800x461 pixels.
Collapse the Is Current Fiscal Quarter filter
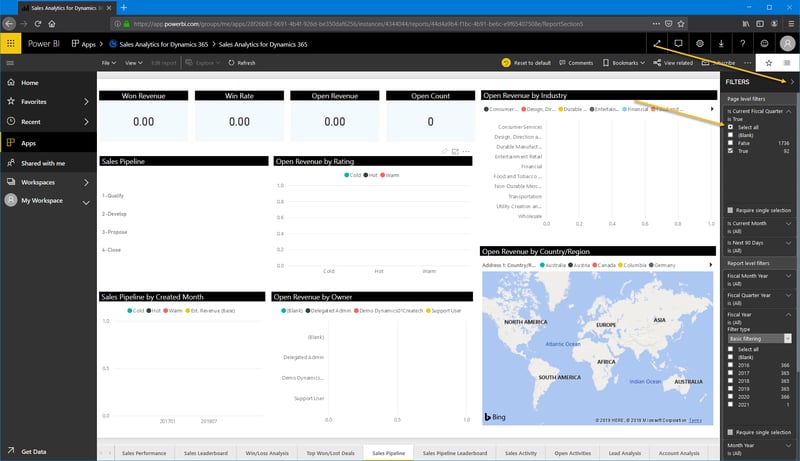[788, 111]
